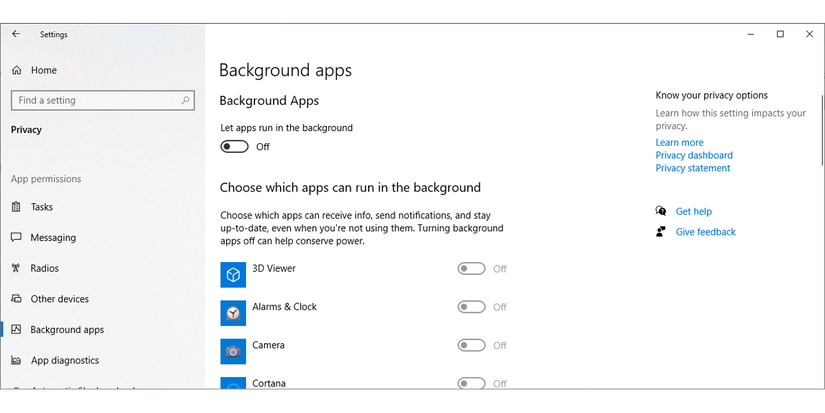Maximize the Settings window
Screen dimensions: 825x413
[780, 34]
